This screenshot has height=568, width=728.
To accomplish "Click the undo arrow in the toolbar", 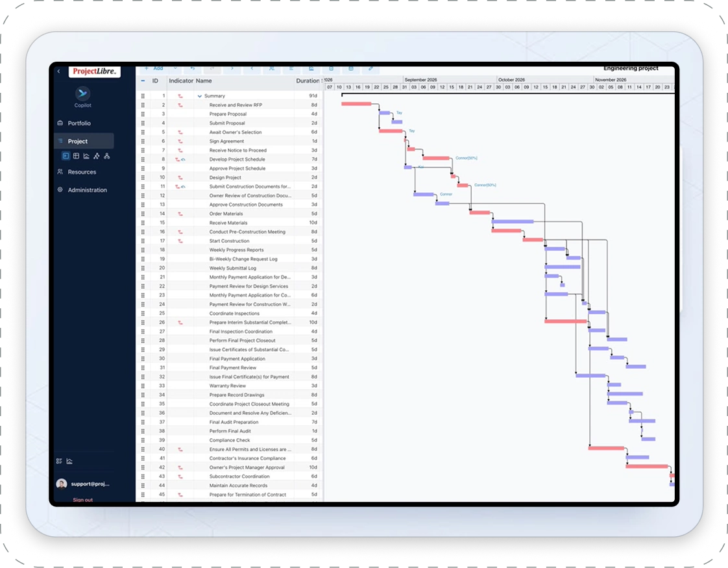I will point(193,68).
